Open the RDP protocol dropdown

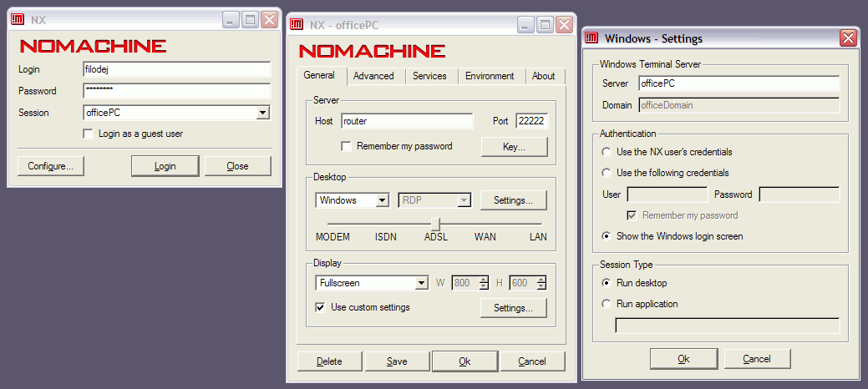point(464,200)
